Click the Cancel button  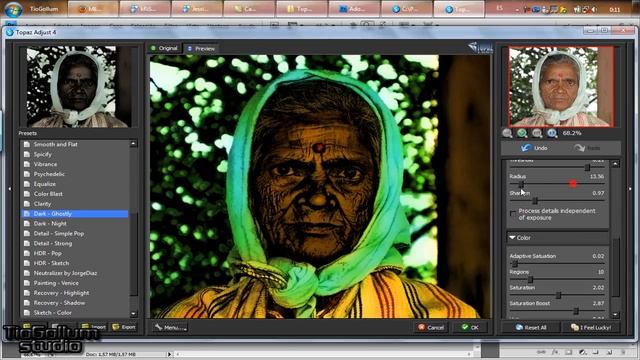(431, 327)
